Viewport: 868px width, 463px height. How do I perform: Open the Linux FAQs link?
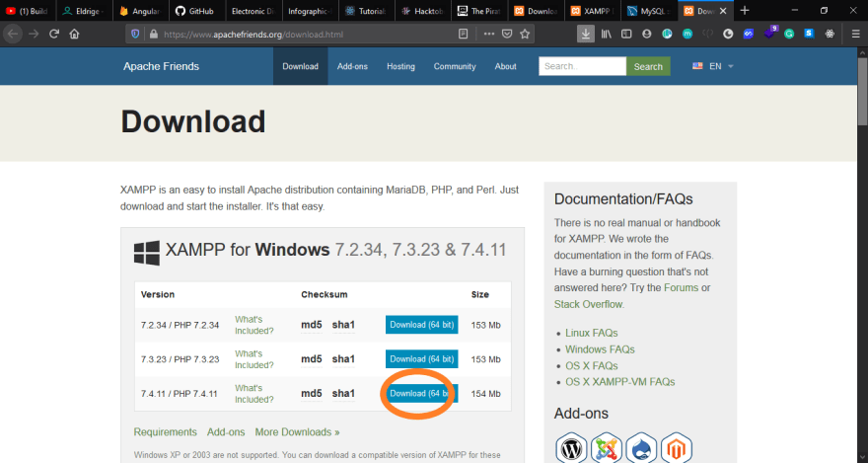tap(591, 333)
